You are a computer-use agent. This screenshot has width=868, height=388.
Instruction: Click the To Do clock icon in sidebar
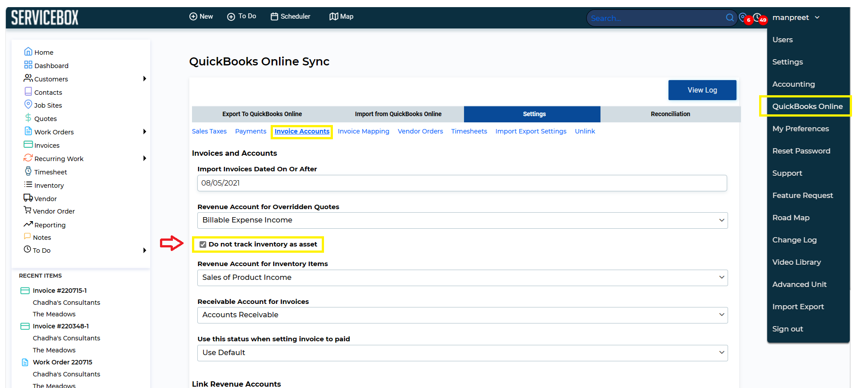(28, 249)
